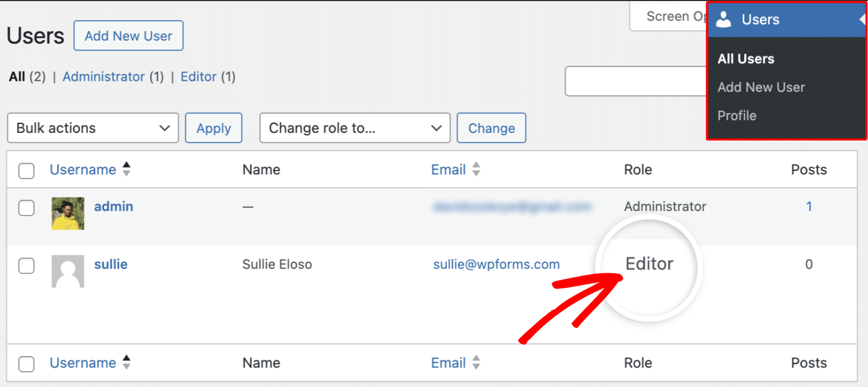
Task: Toggle select-all checkbox in table header
Action: pyautogui.click(x=27, y=170)
